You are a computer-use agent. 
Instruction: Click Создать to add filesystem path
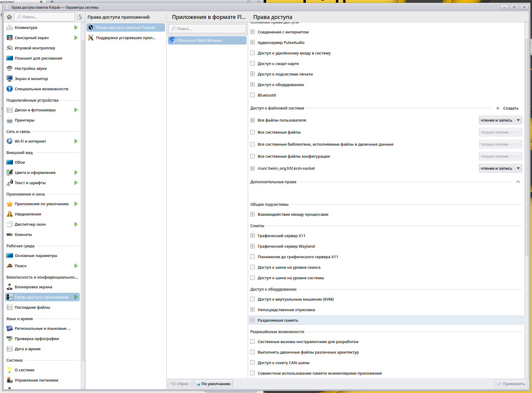click(507, 108)
